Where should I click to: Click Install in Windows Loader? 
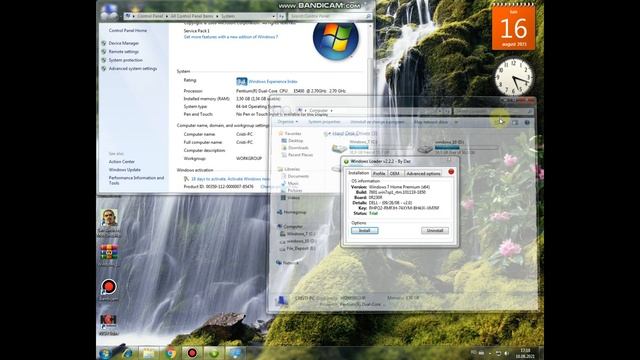(x=364, y=231)
